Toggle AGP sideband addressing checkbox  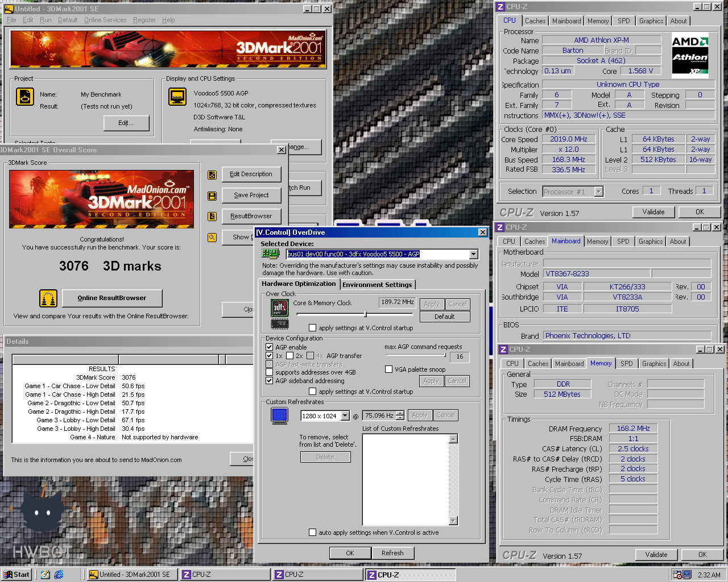pyautogui.click(x=269, y=381)
